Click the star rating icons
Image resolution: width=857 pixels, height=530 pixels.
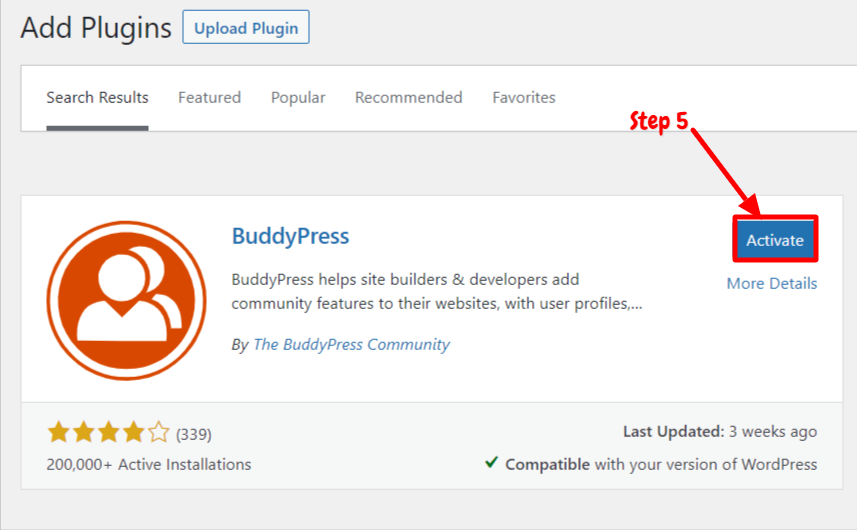(x=108, y=432)
